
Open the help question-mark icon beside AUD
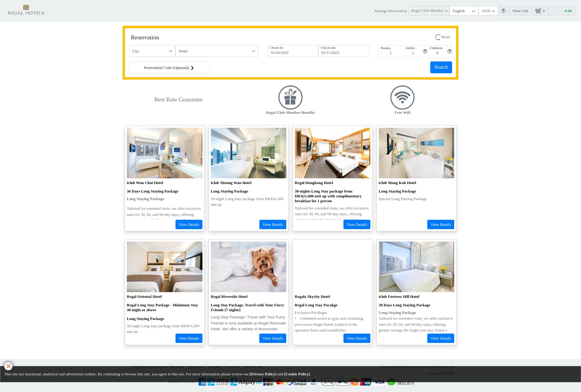[x=503, y=11]
